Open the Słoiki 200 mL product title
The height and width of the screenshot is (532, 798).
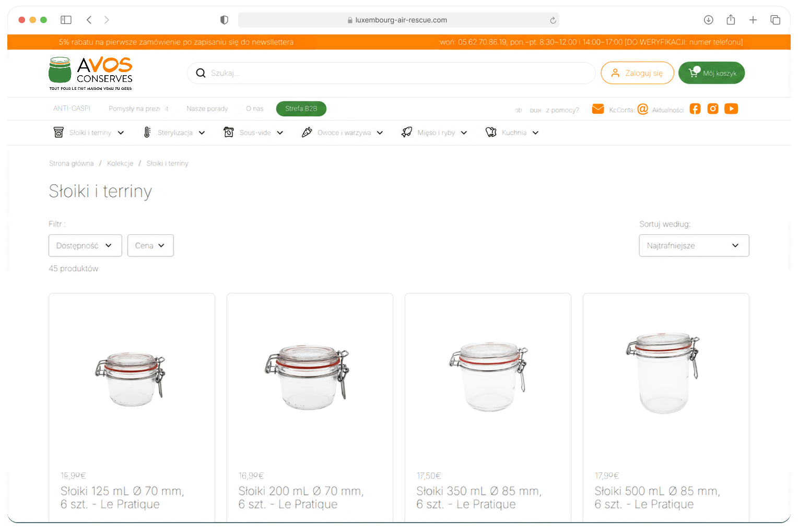[x=301, y=498]
